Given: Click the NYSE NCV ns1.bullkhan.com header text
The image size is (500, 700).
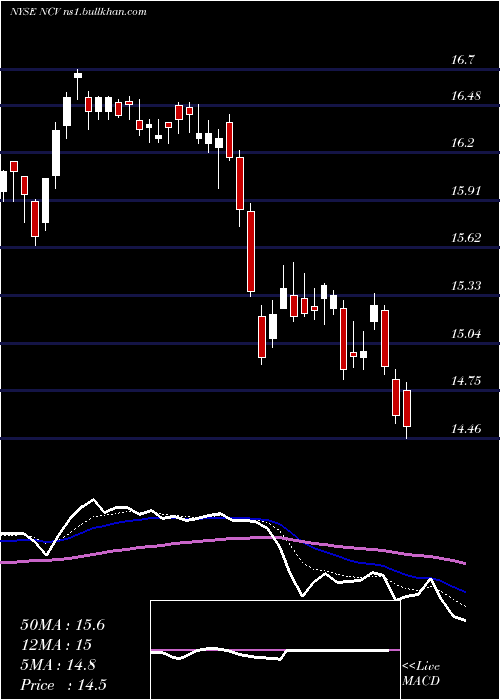Looking at the screenshot, I should point(78,12).
